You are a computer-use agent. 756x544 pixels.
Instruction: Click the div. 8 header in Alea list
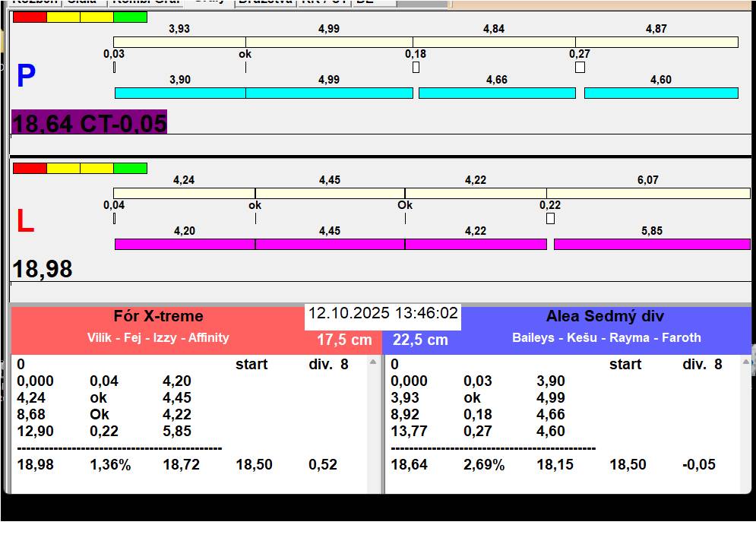click(702, 365)
